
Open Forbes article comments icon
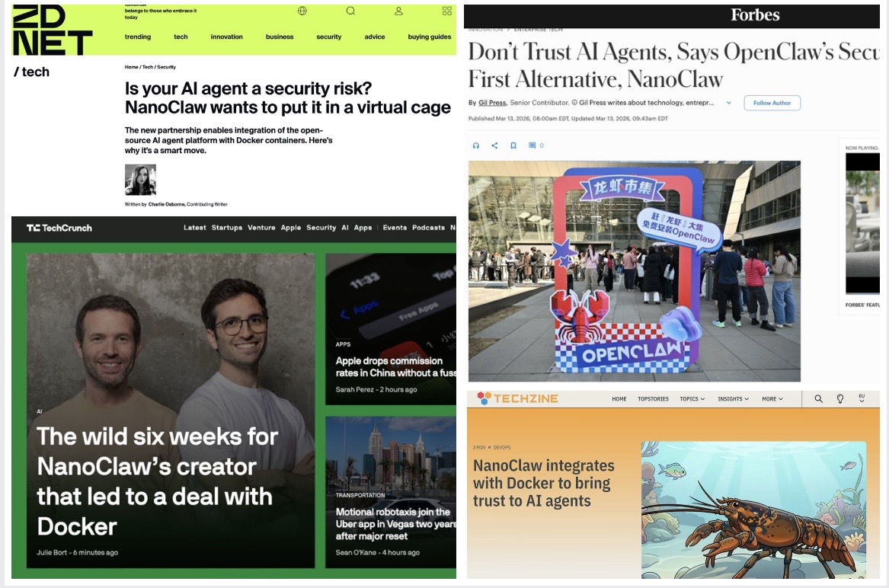pos(531,145)
